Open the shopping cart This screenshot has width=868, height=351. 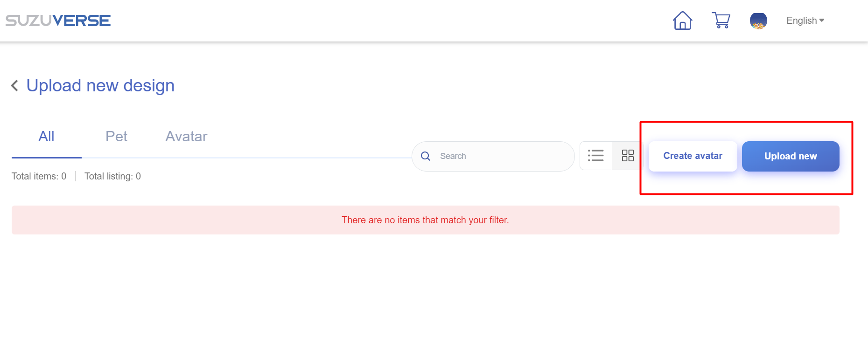click(x=721, y=21)
